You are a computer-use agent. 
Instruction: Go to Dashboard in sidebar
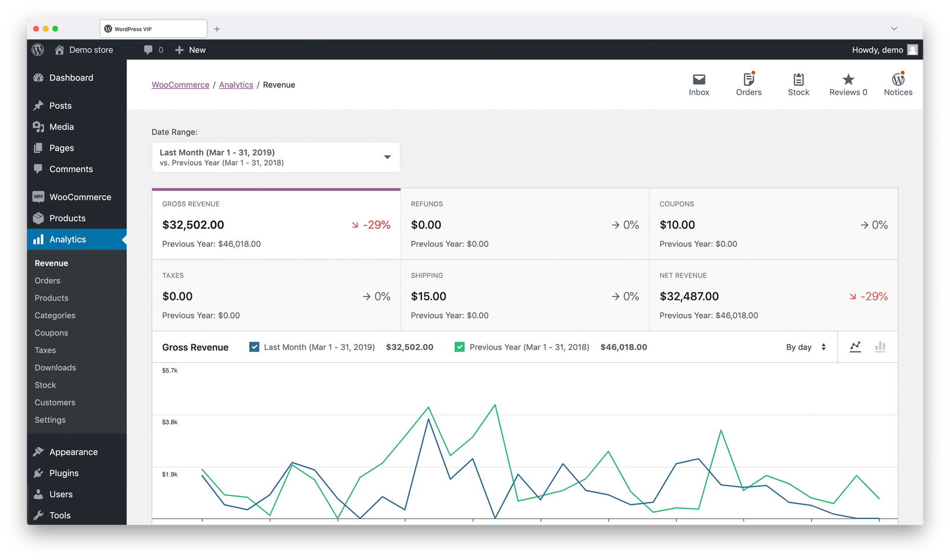coord(77,78)
